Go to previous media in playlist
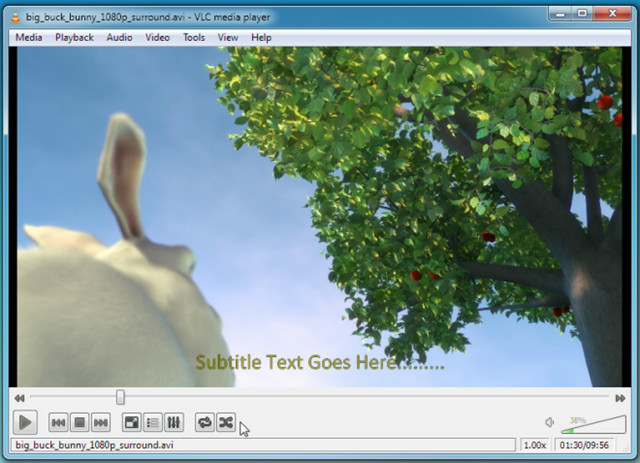This screenshot has height=463, width=640. click(x=58, y=422)
